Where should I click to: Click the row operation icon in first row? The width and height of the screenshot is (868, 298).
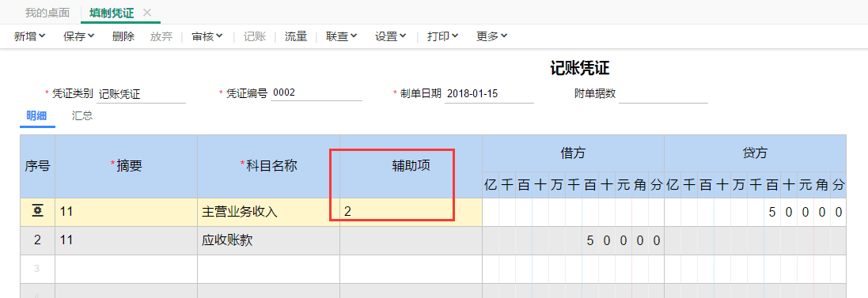click(x=38, y=211)
